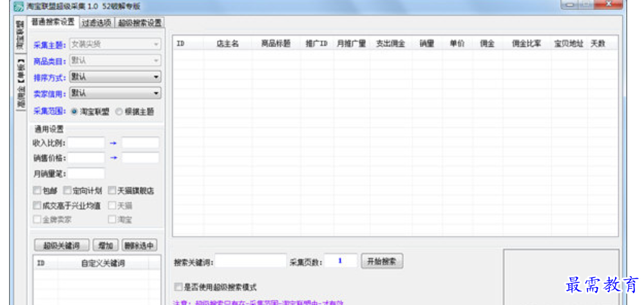Open the 超级搜索设置 tab
Viewport: 644px width, 305px height.
pos(140,23)
